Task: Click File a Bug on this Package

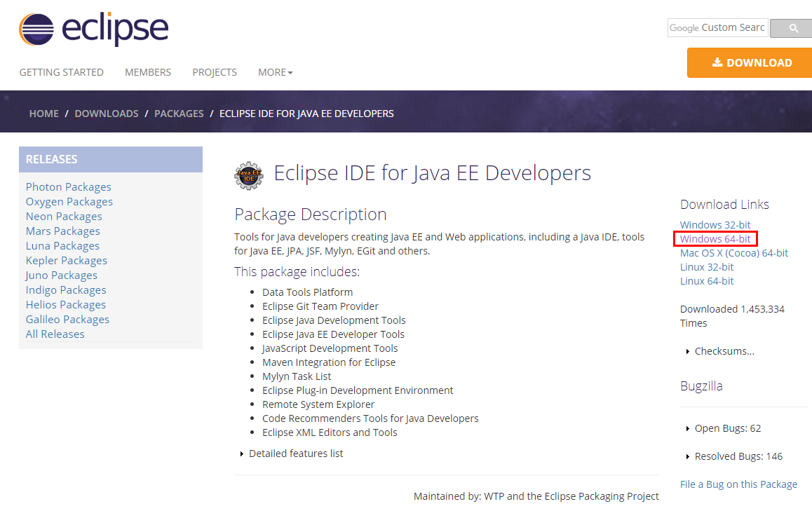Action: click(738, 484)
